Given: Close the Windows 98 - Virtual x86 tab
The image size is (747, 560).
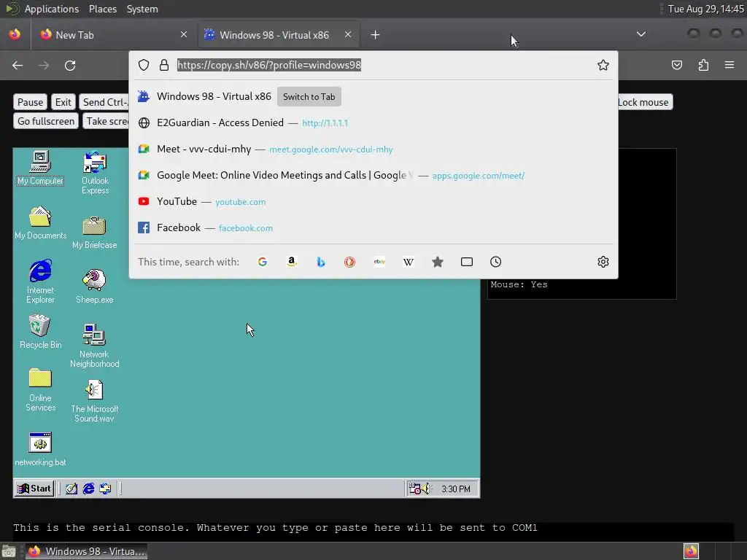Looking at the screenshot, I should 348,34.
